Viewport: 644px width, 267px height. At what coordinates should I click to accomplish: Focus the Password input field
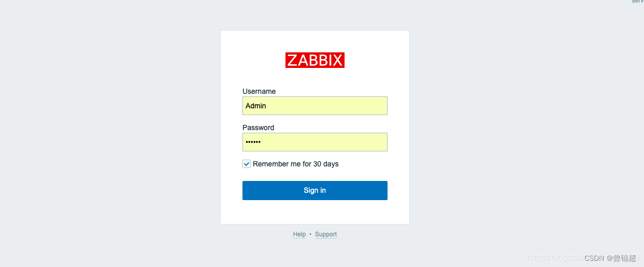(315, 142)
